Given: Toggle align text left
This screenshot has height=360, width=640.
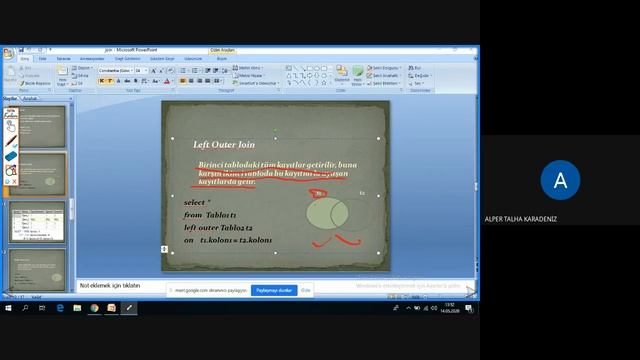Looking at the screenshot, I should pyautogui.click(x=182, y=81).
